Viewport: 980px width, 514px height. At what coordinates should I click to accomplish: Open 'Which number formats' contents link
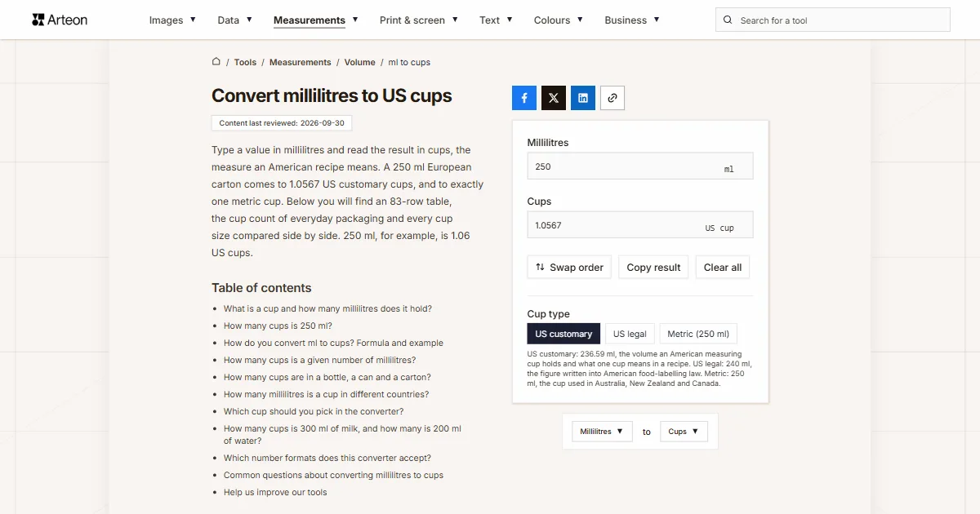(x=327, y=458)
